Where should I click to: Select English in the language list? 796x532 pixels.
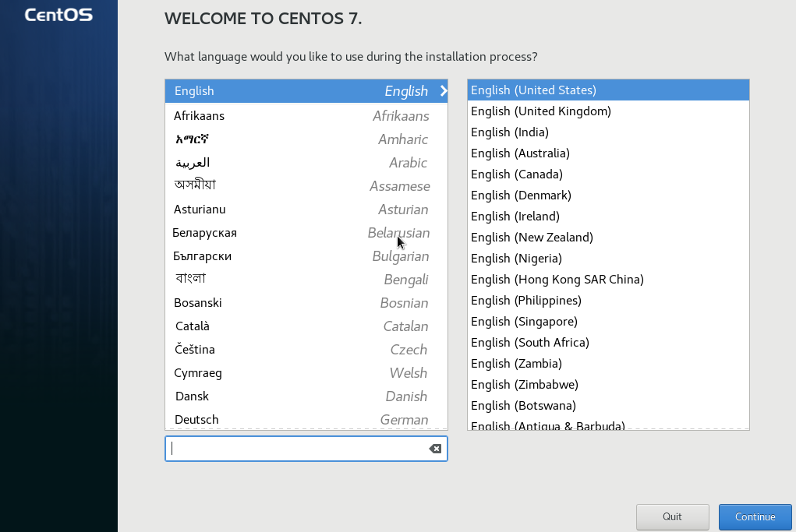(306, 91)
